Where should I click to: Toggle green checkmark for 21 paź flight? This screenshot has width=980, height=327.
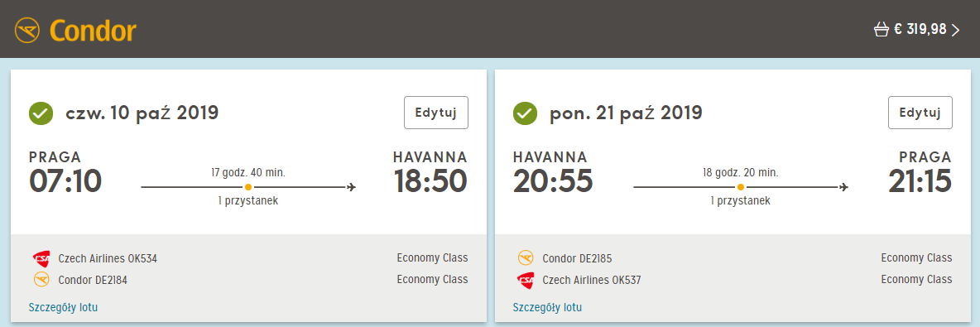click(x=525, y=113)
